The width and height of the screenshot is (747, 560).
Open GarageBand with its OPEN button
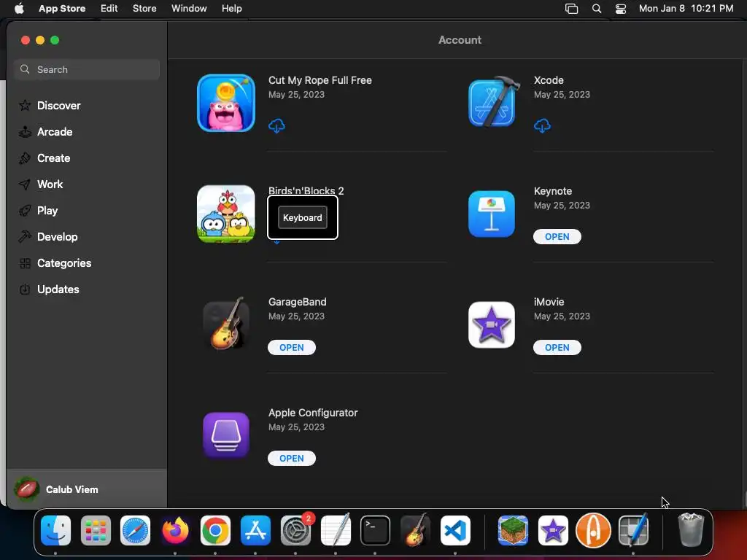(292, 348)
